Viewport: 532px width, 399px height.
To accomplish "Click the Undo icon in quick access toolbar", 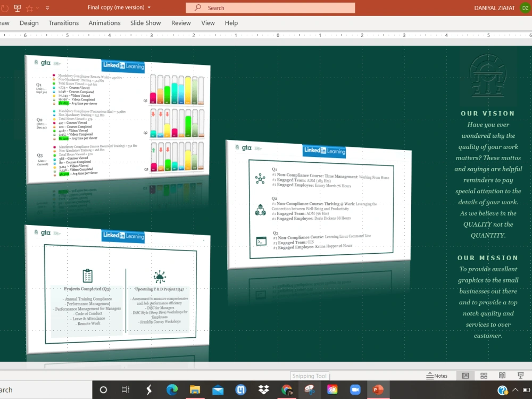I will pos(4,7).
